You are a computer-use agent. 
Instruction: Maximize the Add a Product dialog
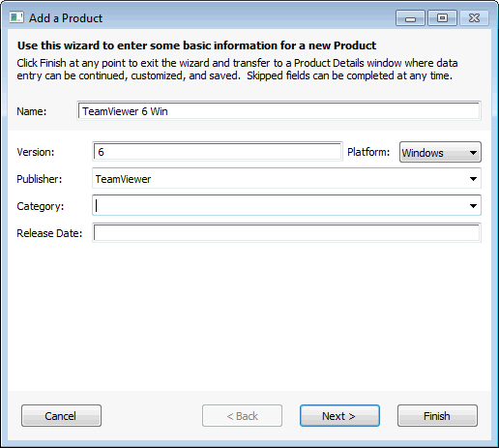tap(442, 18)
